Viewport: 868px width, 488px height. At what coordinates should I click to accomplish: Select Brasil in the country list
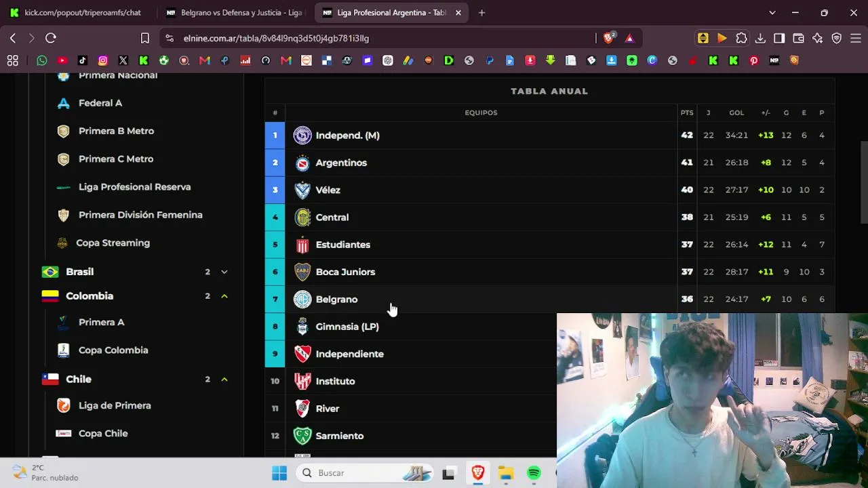[79, 272]
